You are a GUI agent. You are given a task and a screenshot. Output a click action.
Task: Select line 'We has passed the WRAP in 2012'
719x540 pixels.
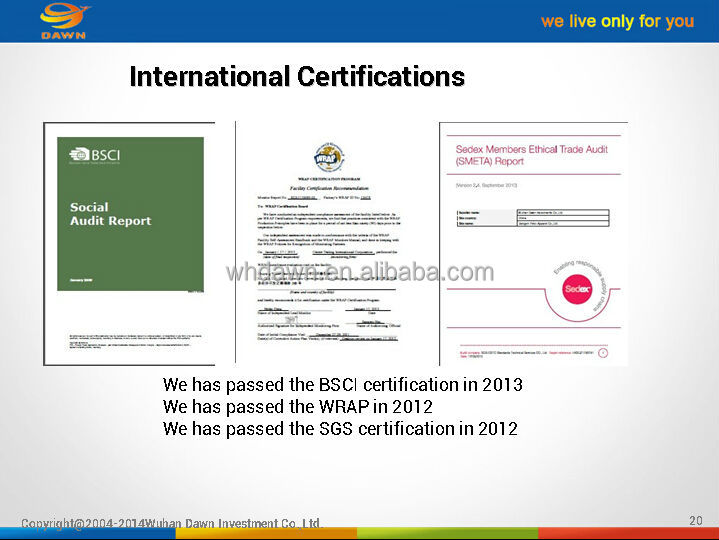pyautogui.click(x=298, y=407)
